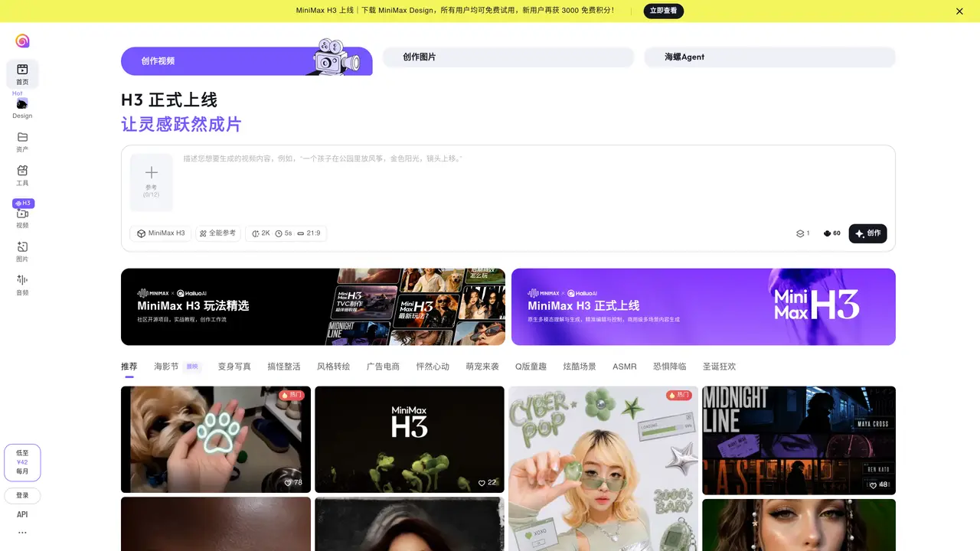Open the MiniMax H3 sprouts video thumbnail
980x551 pixels.
point(410,439)
